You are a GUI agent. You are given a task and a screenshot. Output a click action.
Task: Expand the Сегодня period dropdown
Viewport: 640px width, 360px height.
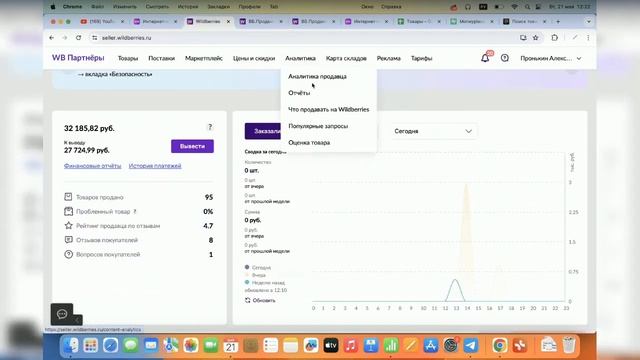click(x=433, y=131)
